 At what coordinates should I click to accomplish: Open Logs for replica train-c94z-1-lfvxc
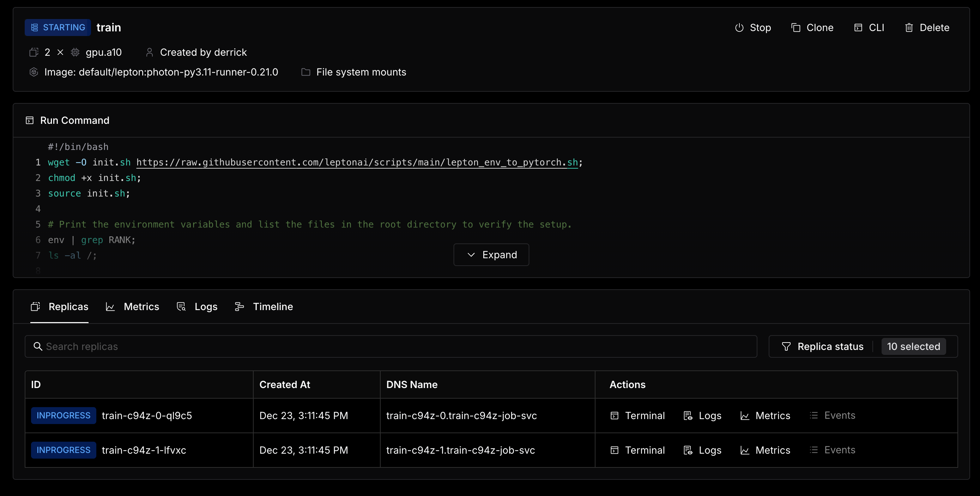coord(702,450)
